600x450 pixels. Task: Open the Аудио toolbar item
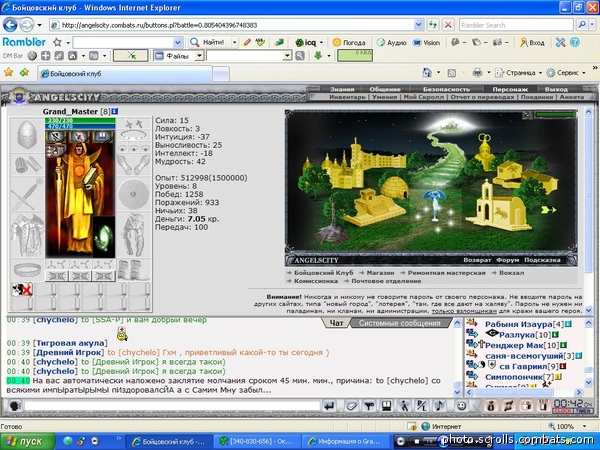391,42
